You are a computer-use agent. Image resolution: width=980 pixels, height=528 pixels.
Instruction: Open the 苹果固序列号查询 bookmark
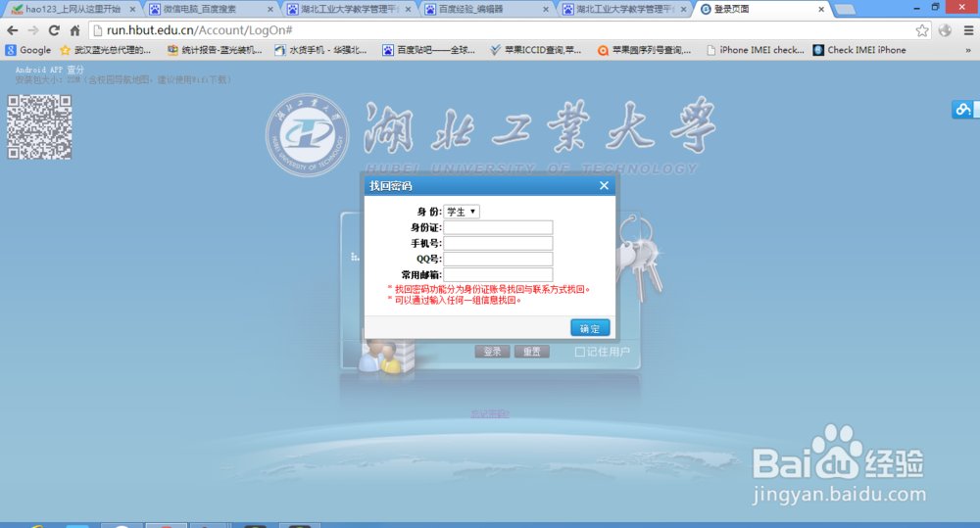pos(645,50)
